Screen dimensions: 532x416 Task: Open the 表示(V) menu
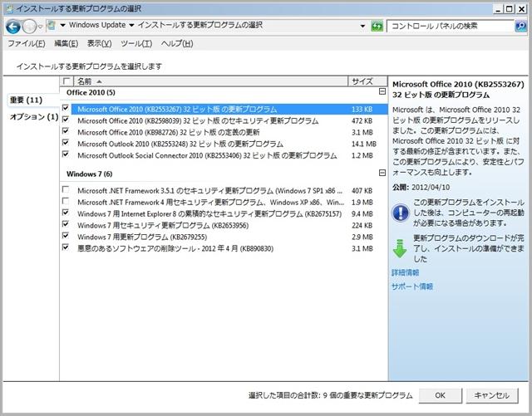tap(100, 43)
